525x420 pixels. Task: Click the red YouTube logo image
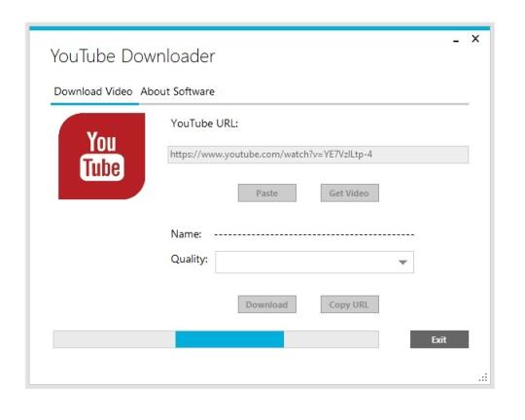tap(102, 157)
